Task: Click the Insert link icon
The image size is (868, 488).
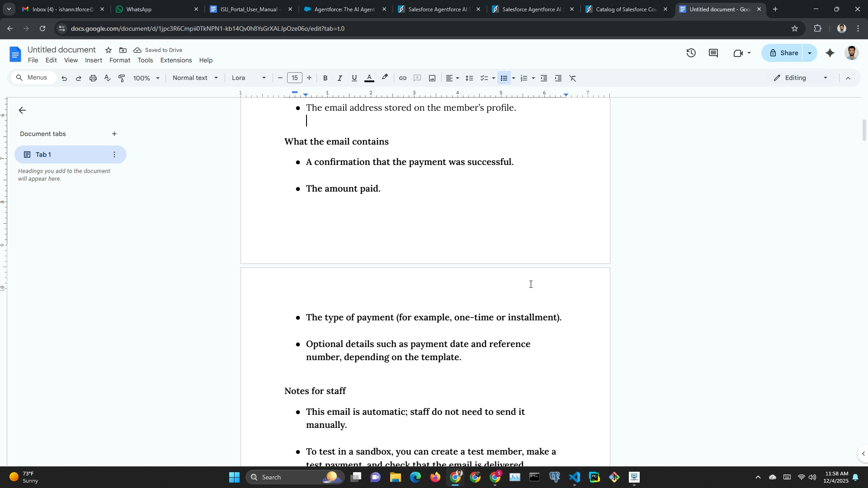Action: [x=402, y=78]
